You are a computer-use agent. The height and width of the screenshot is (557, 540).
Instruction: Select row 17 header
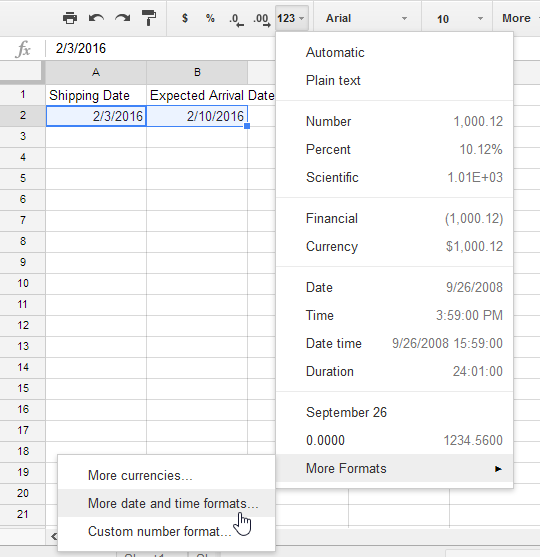pos(23,431)
